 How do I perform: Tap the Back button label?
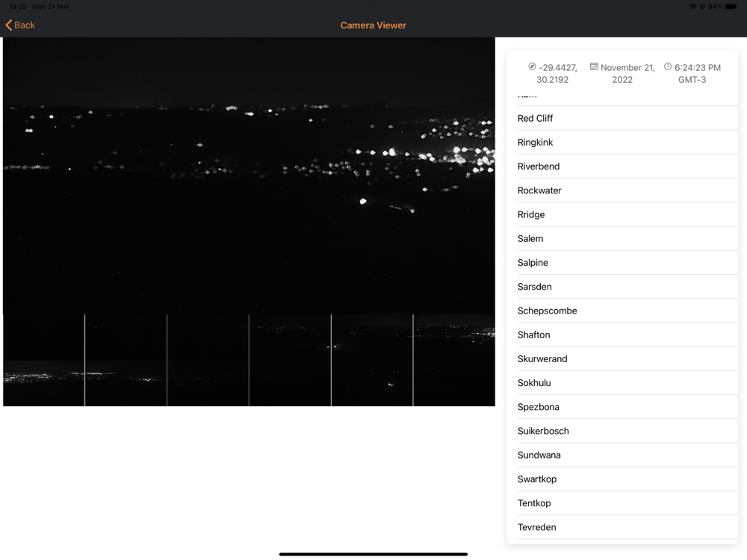pos(25,25)
